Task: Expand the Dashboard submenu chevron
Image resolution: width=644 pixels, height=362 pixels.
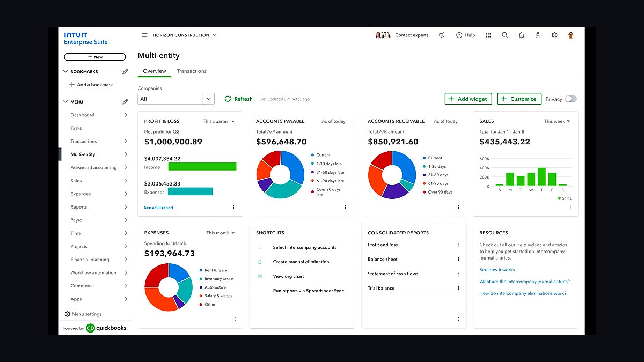Action: pos(126,115)
